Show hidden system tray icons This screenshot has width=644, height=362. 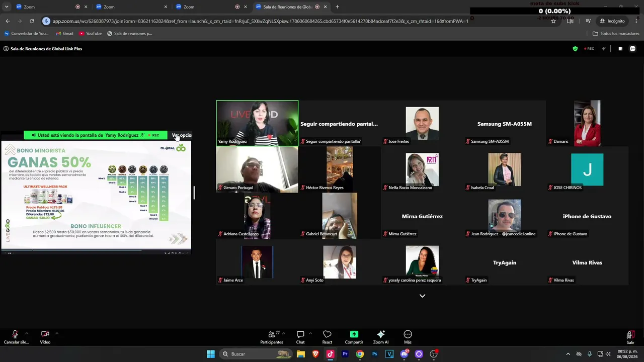point(568,354)
